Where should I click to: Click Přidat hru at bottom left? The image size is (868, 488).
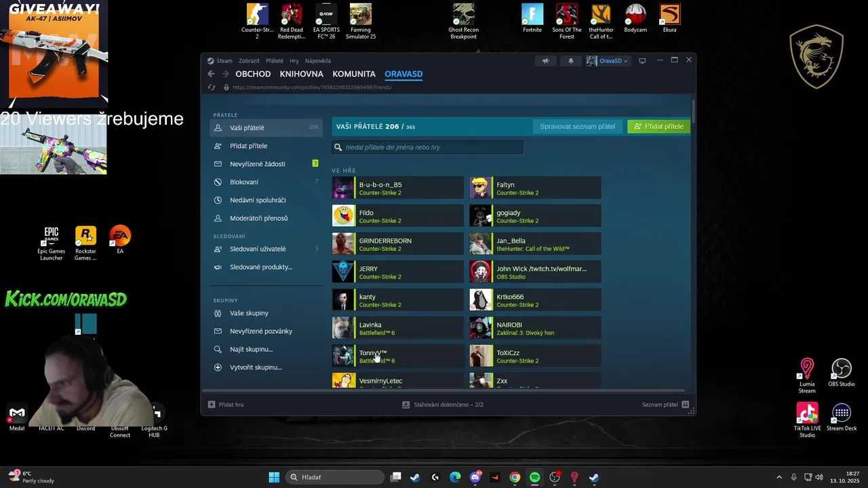click(226, 405)
